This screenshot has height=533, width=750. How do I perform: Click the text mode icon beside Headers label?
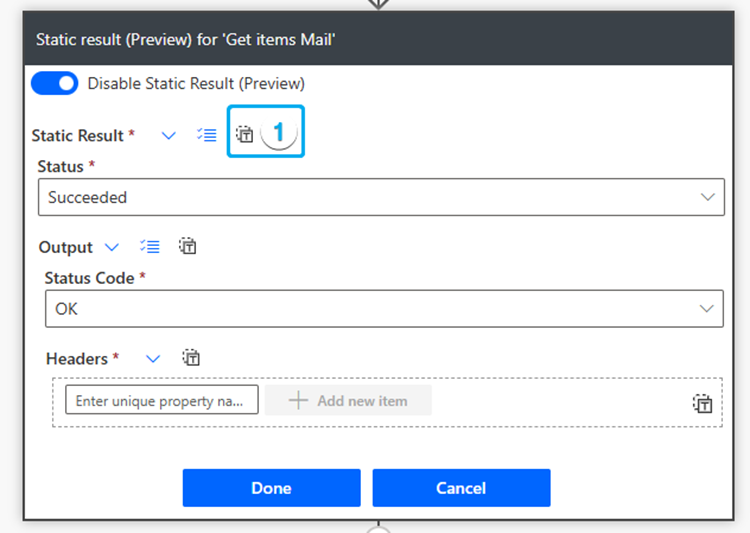191,358
